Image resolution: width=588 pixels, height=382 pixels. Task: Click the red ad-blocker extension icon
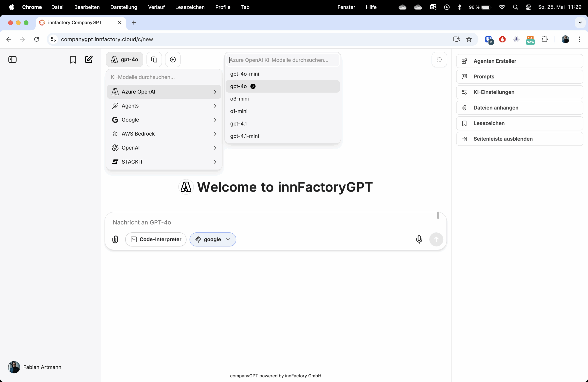click(502, 39)
